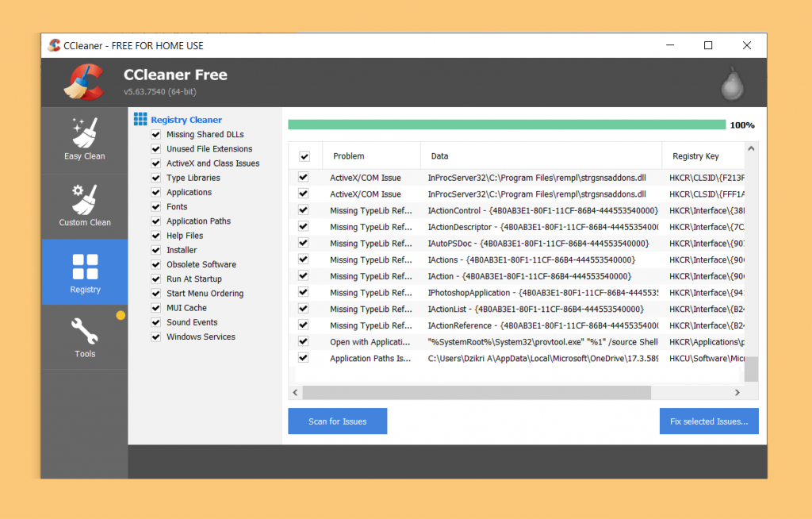The height and width of the screenshot is (519, 812).
Task: Disable the Windows Services checkbox
Action: point(156,337)
